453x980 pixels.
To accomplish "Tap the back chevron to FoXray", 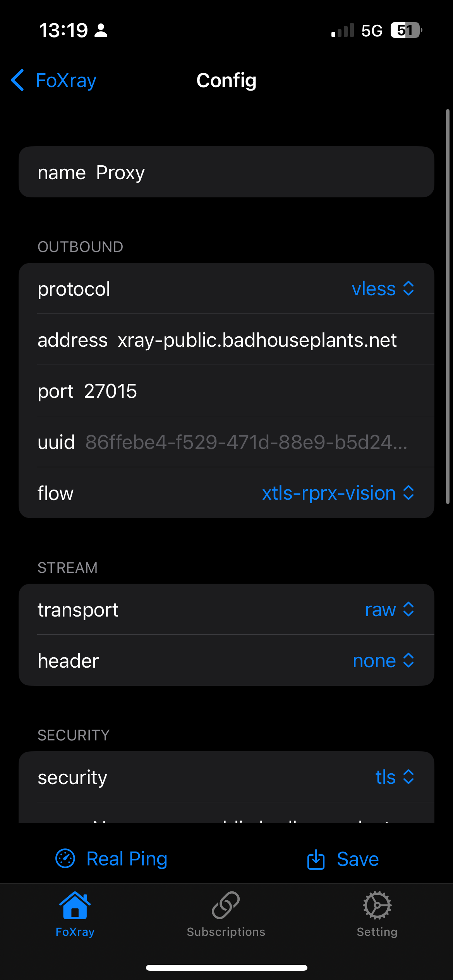I will click(18, 81).
